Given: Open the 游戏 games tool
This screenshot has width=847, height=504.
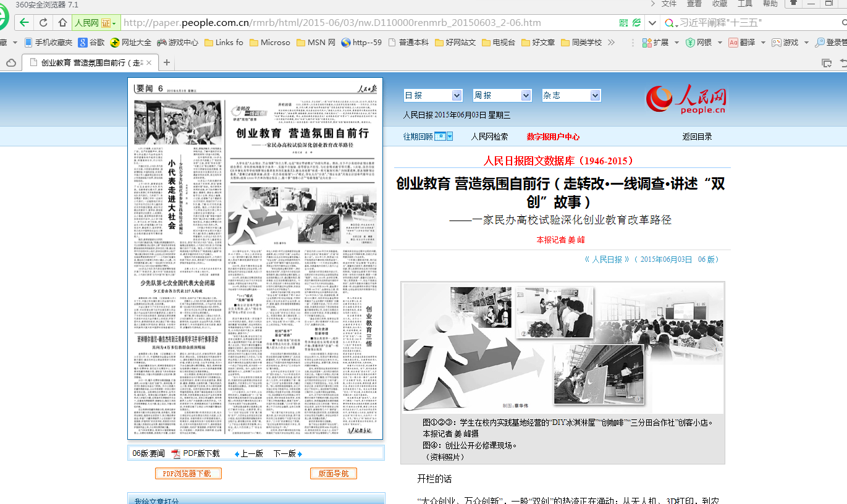Looking at the screenshot, I should coord(785,43).
